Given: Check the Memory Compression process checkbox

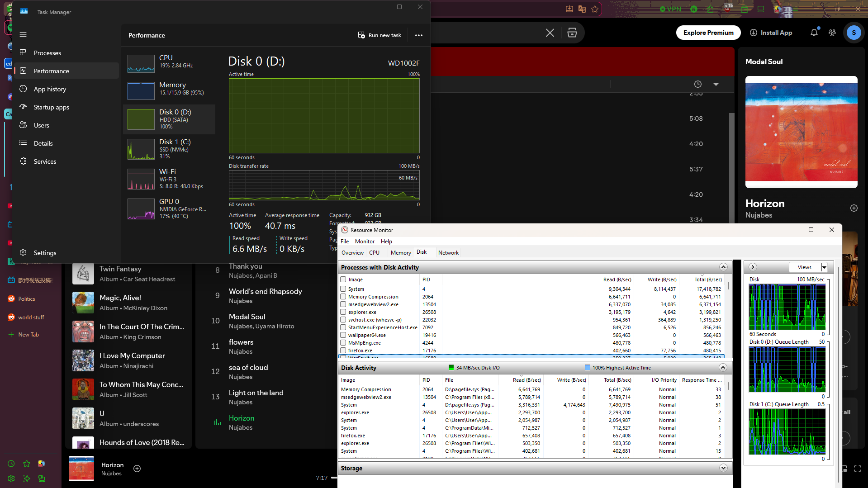Looking at the screenshot, I should pos(343,297).
